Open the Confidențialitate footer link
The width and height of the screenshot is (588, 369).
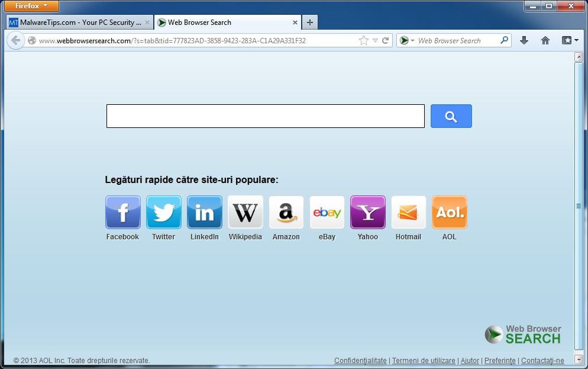360,360
